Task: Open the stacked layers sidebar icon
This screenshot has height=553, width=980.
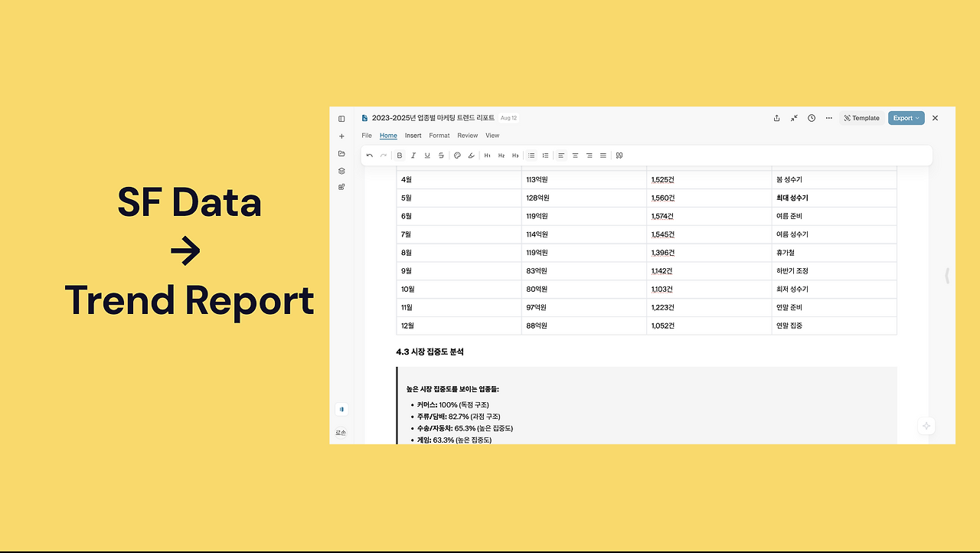Action: (341, 171)
